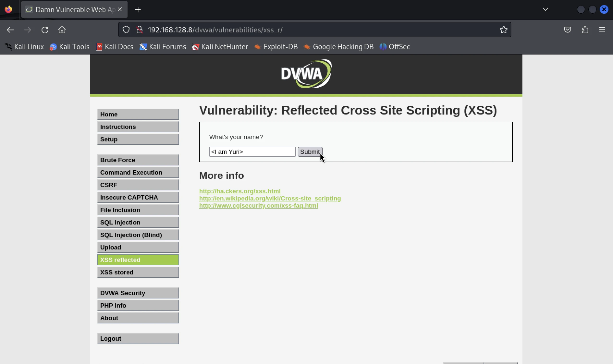Open the Setup page
Viewport: 613px width, 364px height.
pyautogui.click(x=138, y=139)
